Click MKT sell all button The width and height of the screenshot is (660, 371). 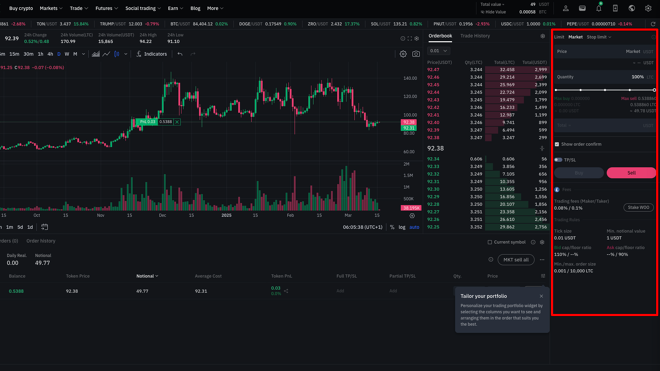pos(516,259)
